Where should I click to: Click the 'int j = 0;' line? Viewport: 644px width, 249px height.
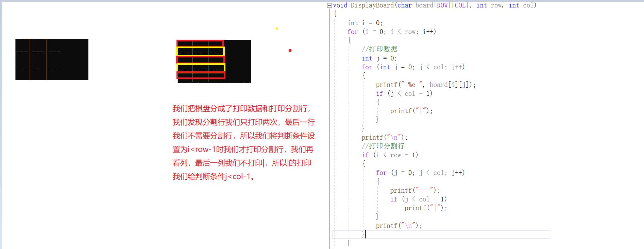(x=379, y=58)
